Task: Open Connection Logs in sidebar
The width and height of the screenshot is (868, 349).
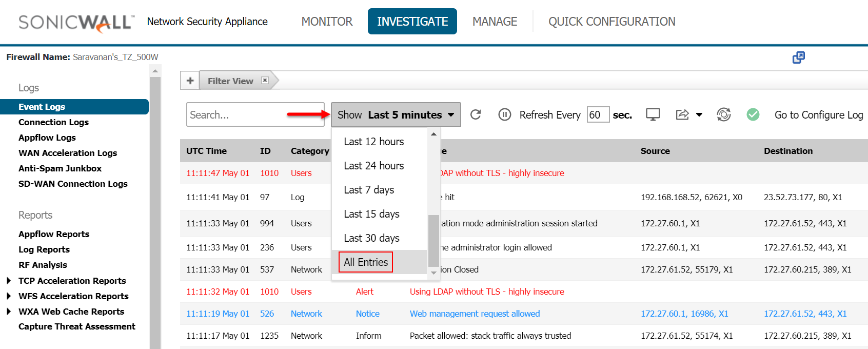Action: (x=53, y=122)
